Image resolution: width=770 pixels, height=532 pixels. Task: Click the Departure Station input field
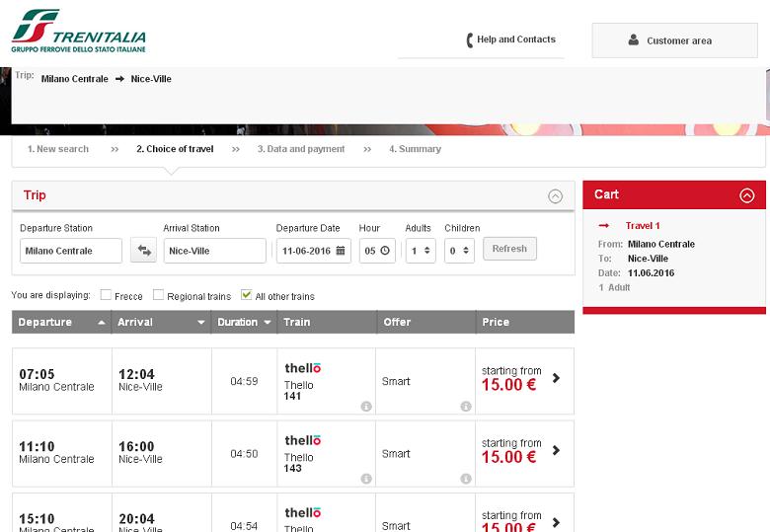[x=71, y=251]
